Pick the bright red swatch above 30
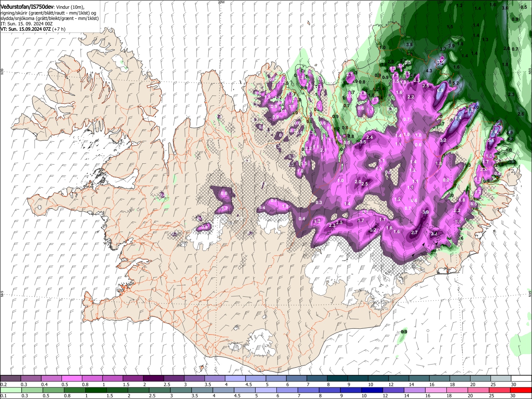This screenshot has width=532, height=399. (x=520, y=390)
